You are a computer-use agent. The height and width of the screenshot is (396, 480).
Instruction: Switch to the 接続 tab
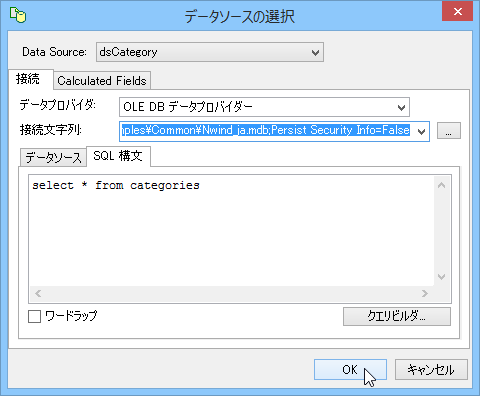28,79
